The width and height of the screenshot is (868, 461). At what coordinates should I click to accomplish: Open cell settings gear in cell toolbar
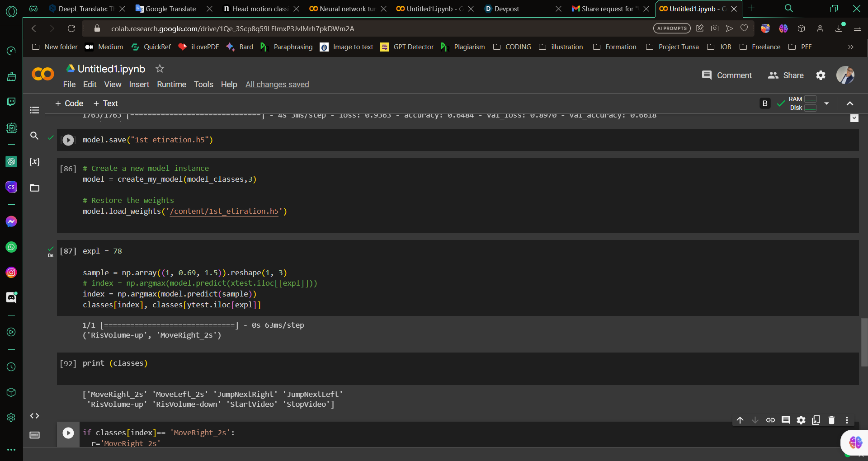click(801, 420)
